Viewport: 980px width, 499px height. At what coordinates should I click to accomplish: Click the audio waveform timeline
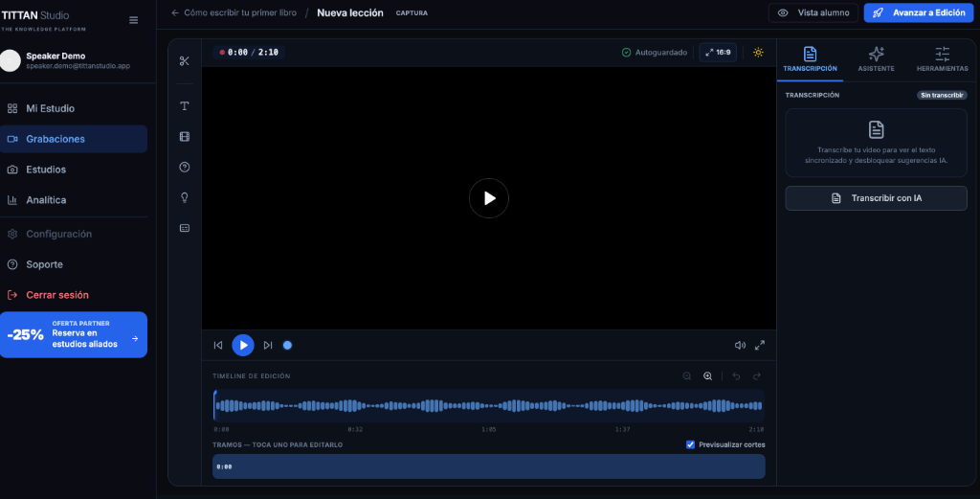tap(489, 406)
